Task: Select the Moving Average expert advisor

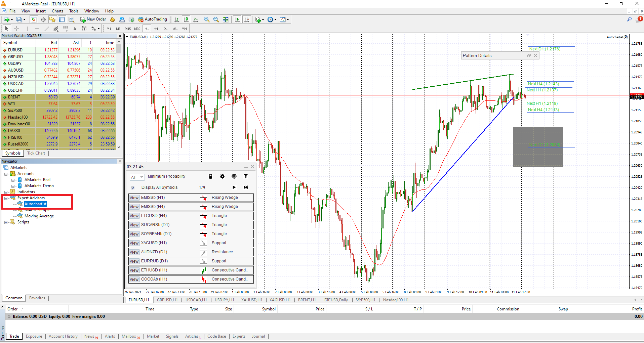Action: 39,216
